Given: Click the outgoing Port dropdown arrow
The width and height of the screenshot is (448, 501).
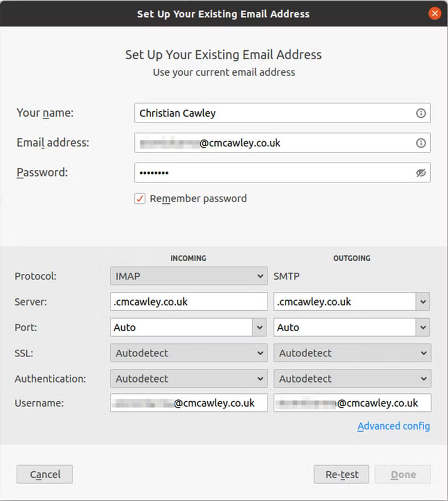Looking at the screenshot, I should 424,328.
